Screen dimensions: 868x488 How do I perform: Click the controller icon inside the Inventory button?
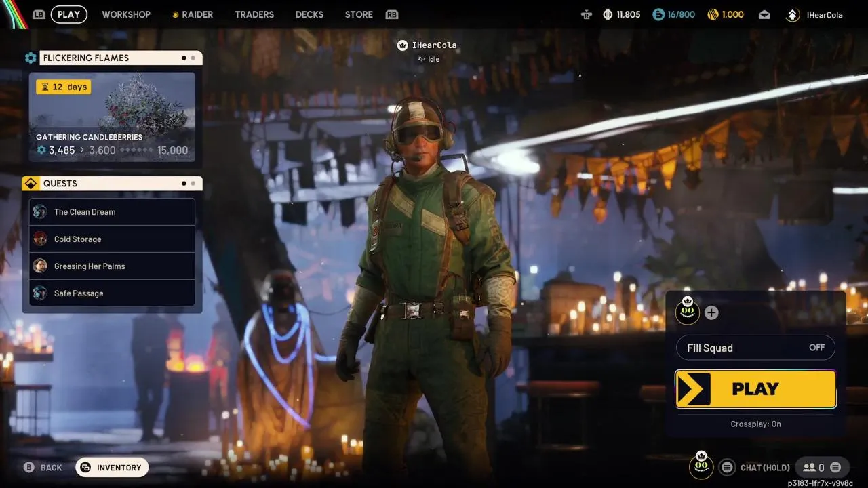85,468
